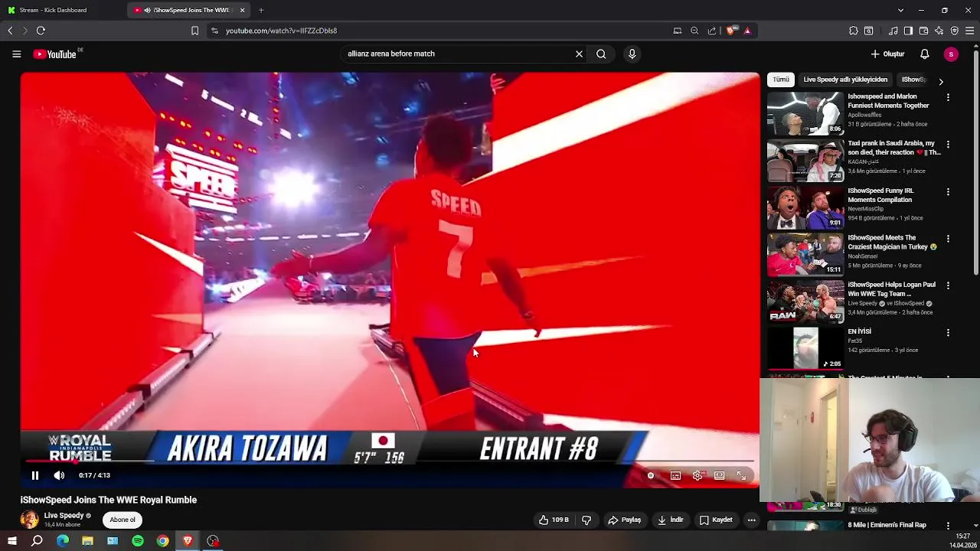Run search with the magnifier button

point(601,54)
